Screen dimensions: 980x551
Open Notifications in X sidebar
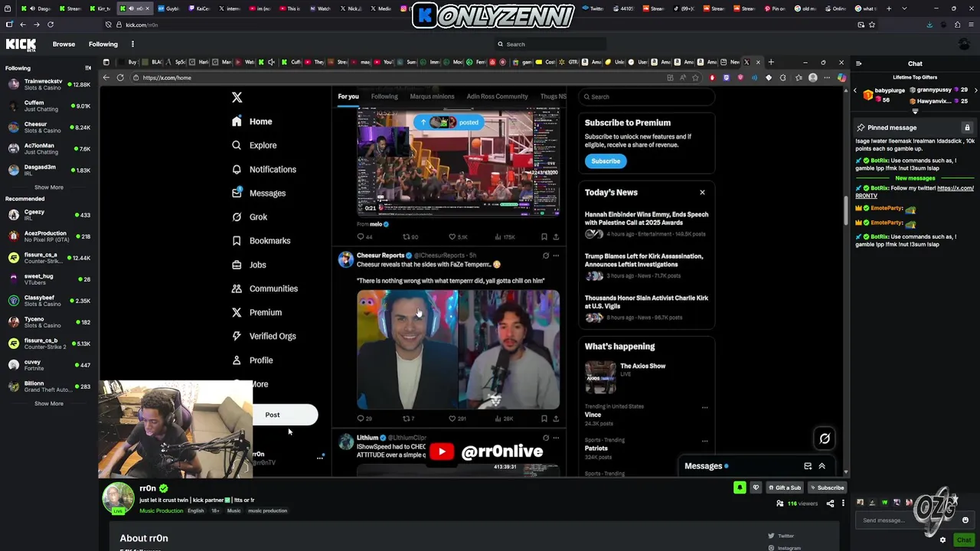point(263,169)
